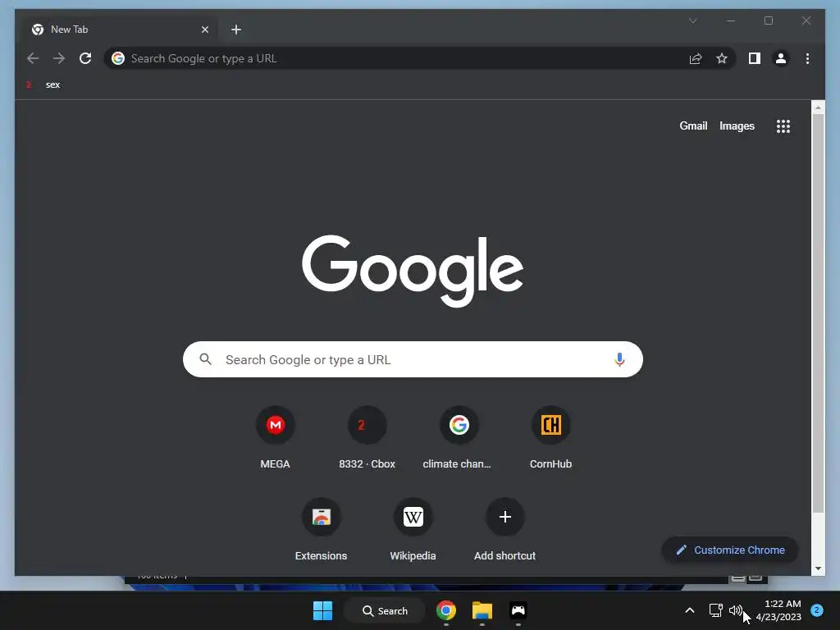The height and width of the screenshot is (630, 840).
Task: Open the Gmail link
Action: point(693,126)
